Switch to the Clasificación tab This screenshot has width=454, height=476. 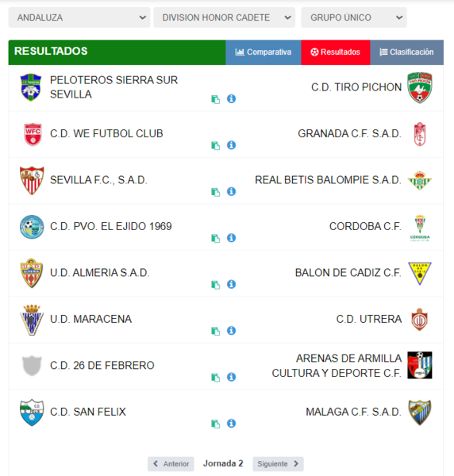pyautogui.click(x=407, y=52)
